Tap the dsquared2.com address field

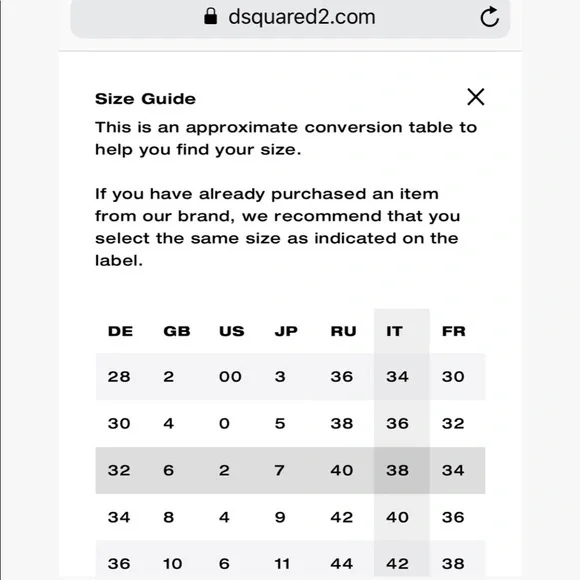(x=290, y=17)
